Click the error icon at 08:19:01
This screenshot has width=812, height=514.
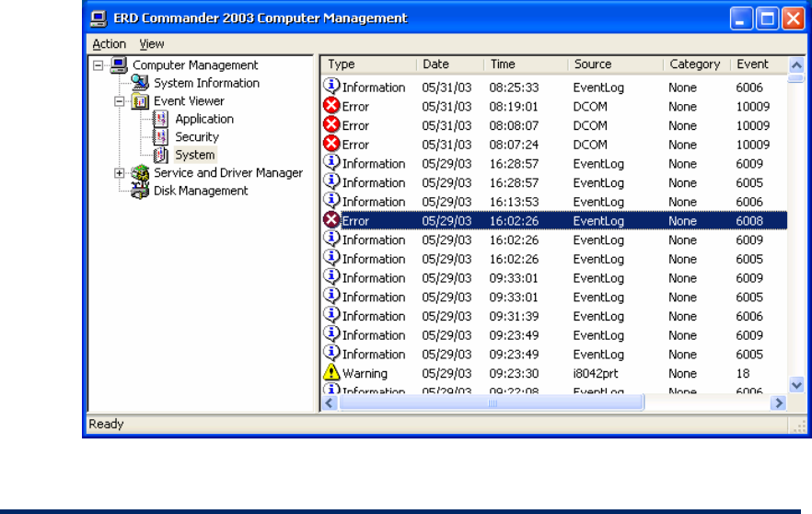click(331, 106)
